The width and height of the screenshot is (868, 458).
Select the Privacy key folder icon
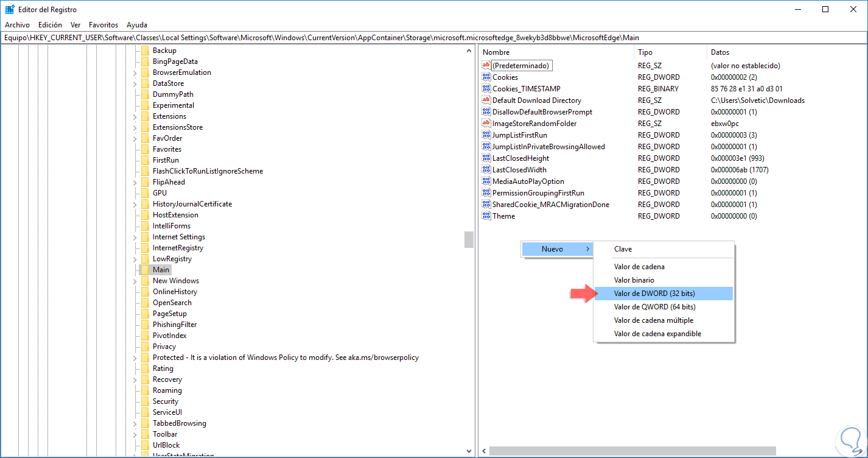(145, 347)
